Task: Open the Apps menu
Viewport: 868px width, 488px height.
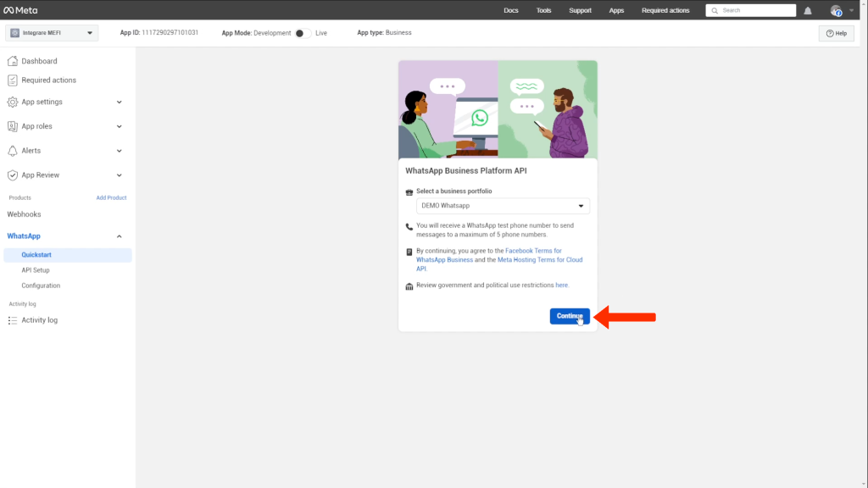Action: coord(616,10)
